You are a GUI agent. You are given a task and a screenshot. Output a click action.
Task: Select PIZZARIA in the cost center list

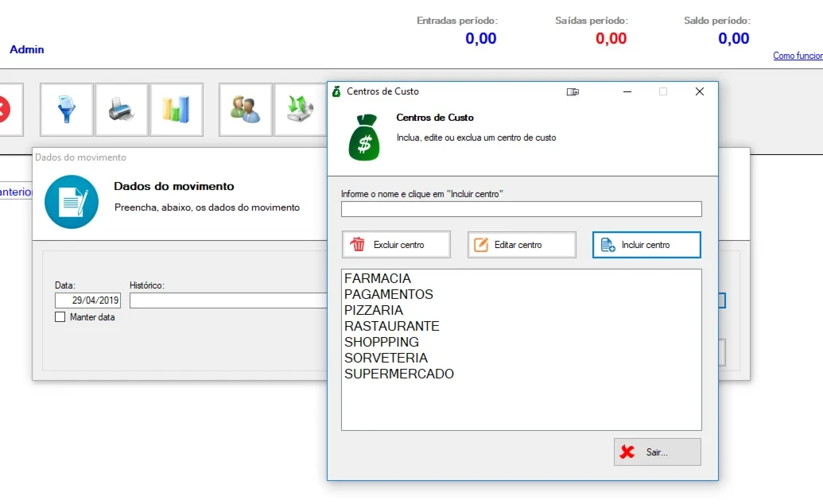click(x=374, y=310)
